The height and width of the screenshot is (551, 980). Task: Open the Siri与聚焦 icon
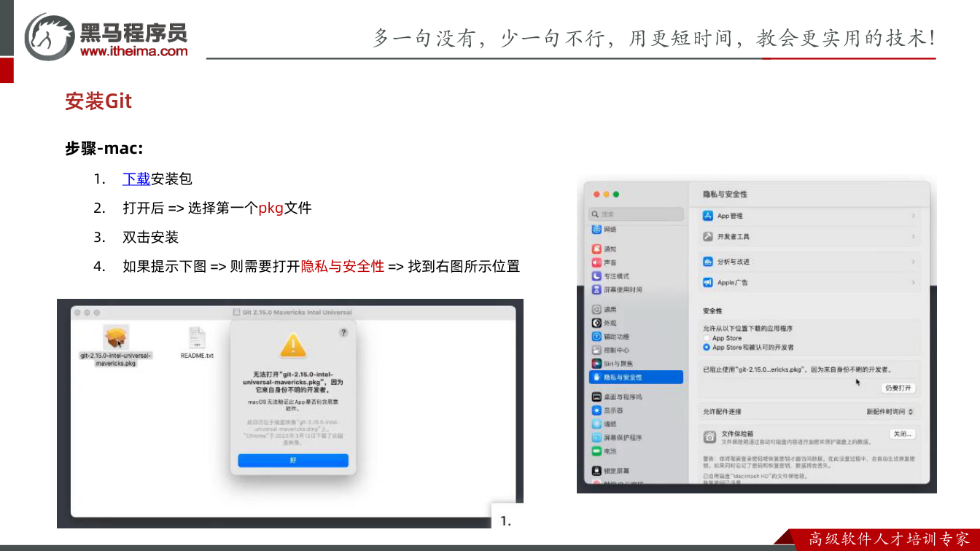pos(596,364)
